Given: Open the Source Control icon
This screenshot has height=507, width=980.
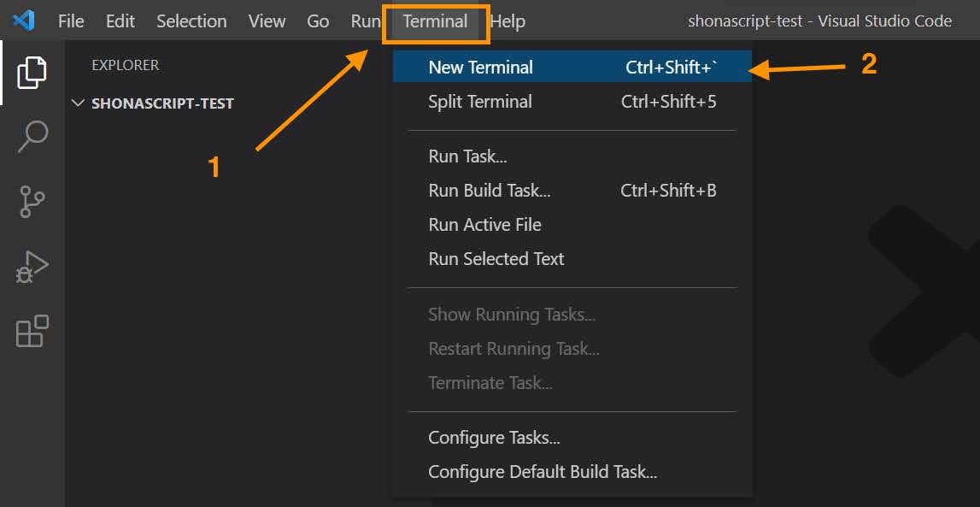Looking at the screenshot, I should tap(32, 202).
